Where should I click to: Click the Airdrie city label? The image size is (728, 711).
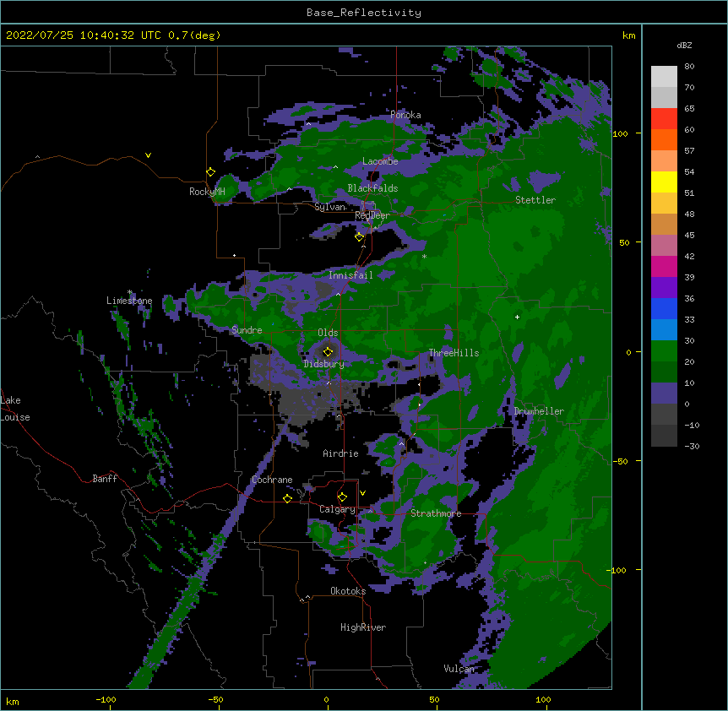click(x=340, y=453)
